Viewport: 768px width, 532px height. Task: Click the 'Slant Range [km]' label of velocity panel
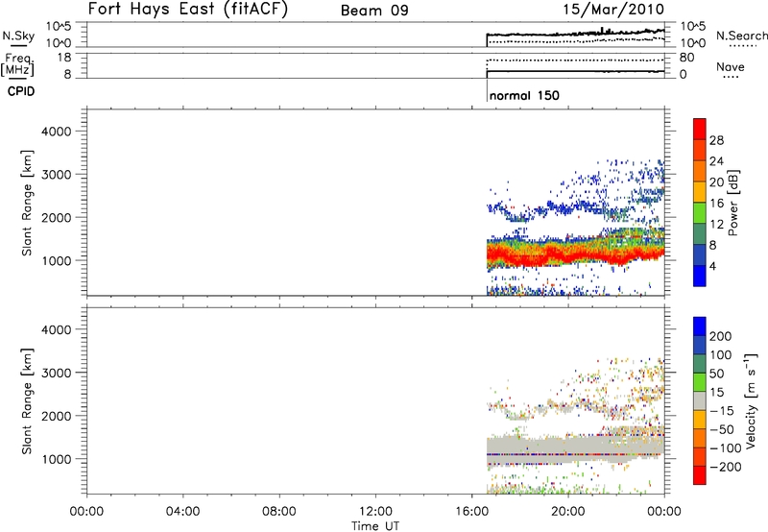27,401
